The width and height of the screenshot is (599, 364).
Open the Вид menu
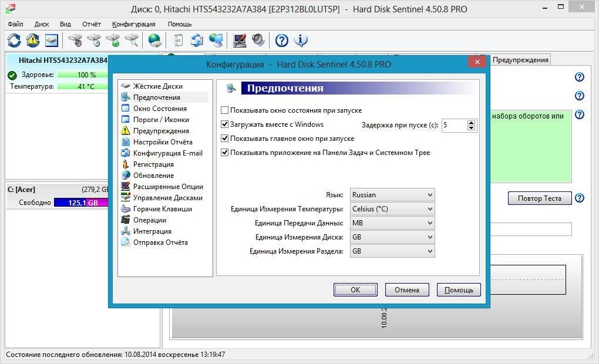[65, 24]
